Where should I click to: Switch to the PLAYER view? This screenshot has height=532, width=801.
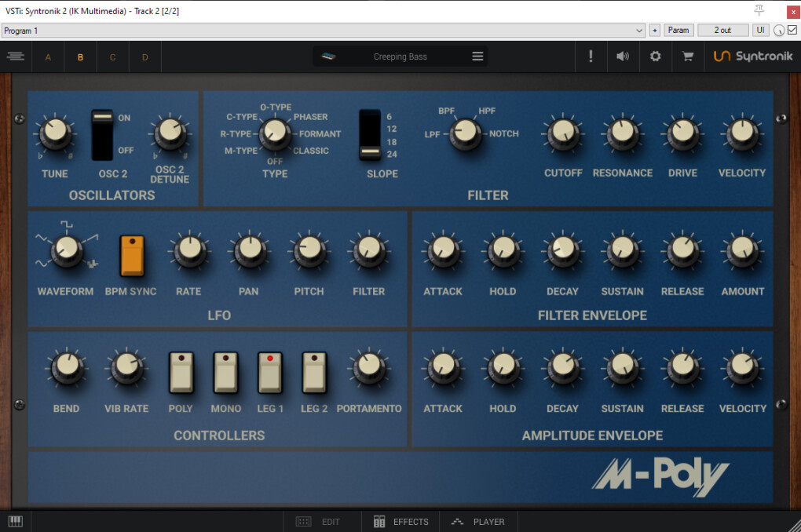478,522
